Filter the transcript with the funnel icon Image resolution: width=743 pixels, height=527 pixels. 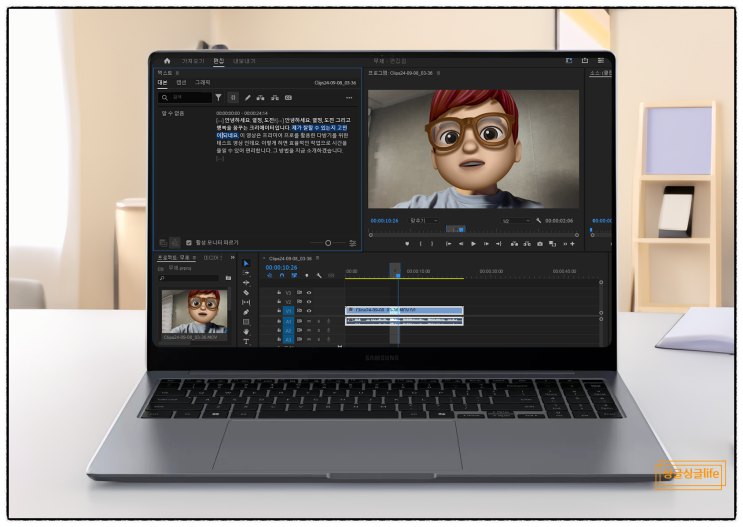click(218, 98)
